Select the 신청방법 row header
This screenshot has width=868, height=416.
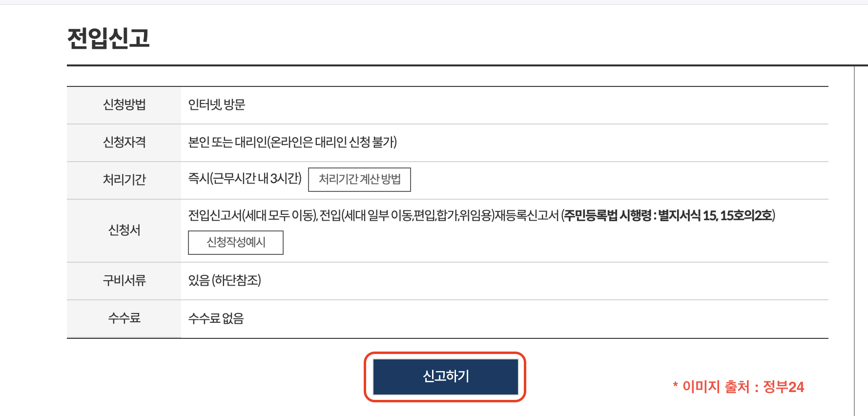pyautogui.click(x=123, y=104)
